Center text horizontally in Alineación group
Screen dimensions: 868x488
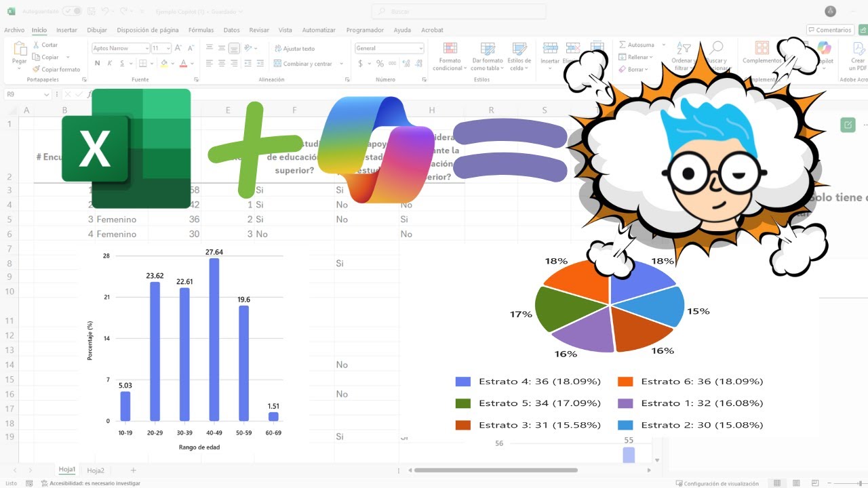point(222,63)
